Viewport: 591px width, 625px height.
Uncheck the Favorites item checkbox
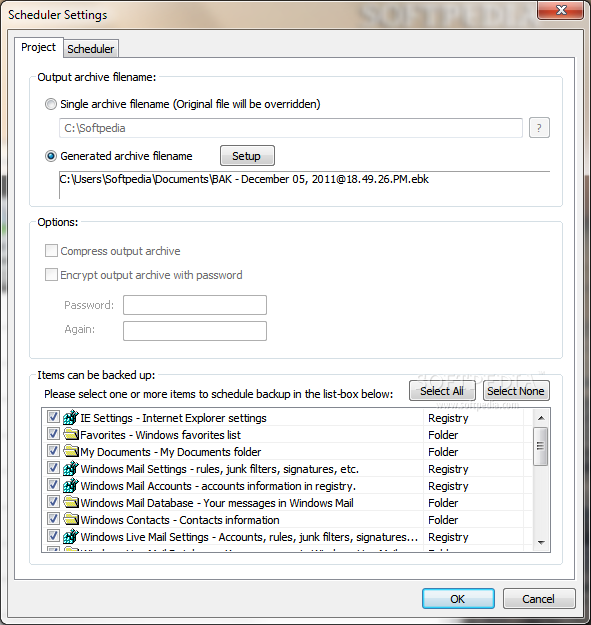click(x=53, y=434)
